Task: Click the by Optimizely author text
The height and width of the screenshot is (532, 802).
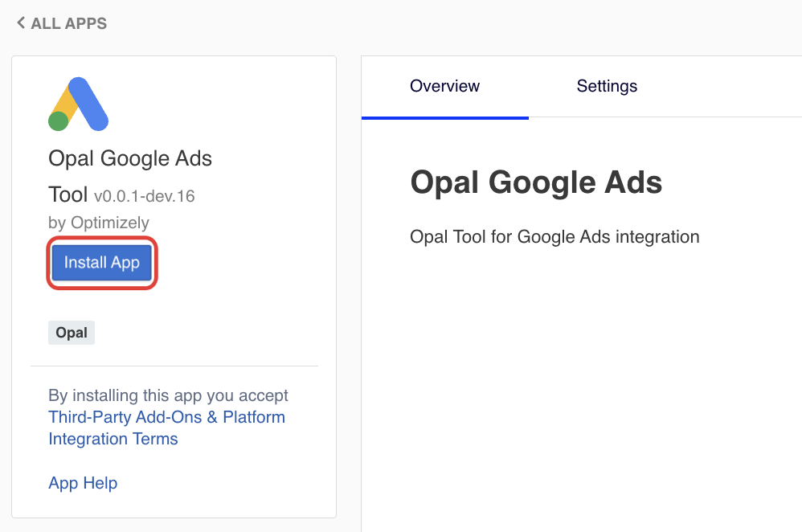Action: pyautogui.click(x=99, y=223)
